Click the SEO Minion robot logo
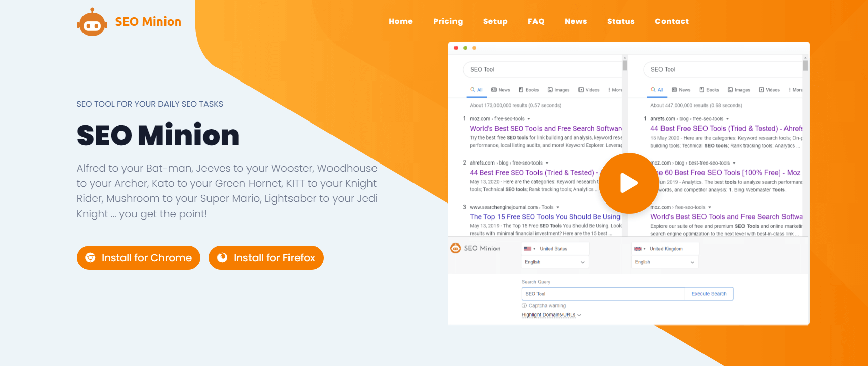This screenshot has width=868, height=366. tap(92, 22)
